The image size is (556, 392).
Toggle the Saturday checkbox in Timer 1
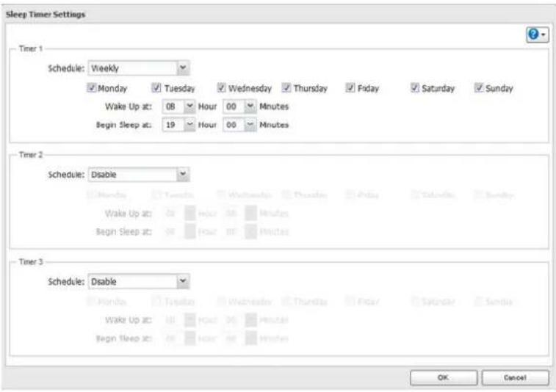pyautogui.click(x=414, y=87)
